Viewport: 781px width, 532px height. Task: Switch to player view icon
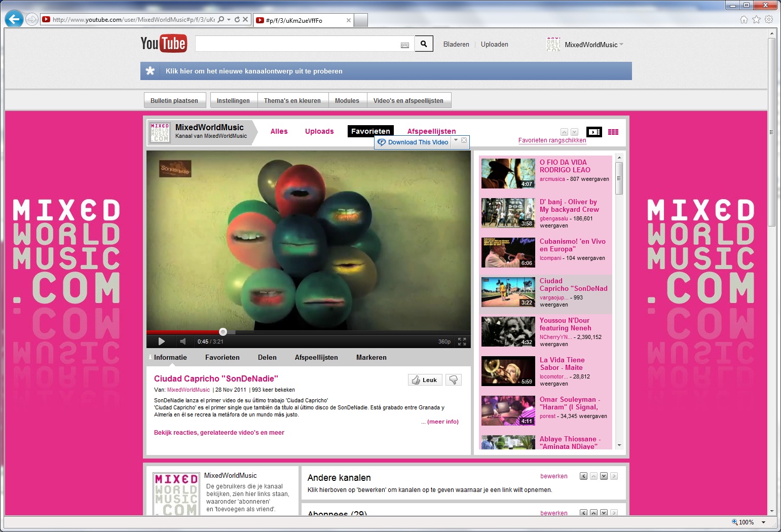tap(594, 132)
